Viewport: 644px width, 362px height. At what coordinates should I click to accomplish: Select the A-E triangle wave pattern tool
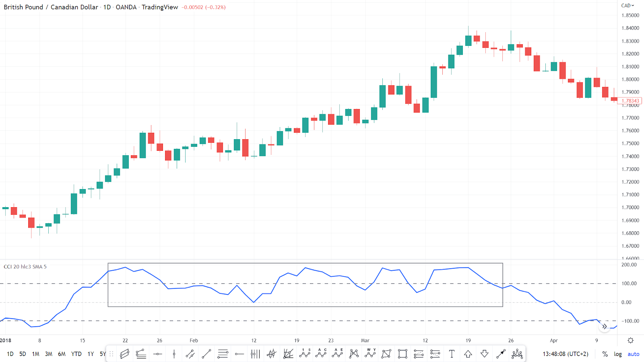point(337,354)
